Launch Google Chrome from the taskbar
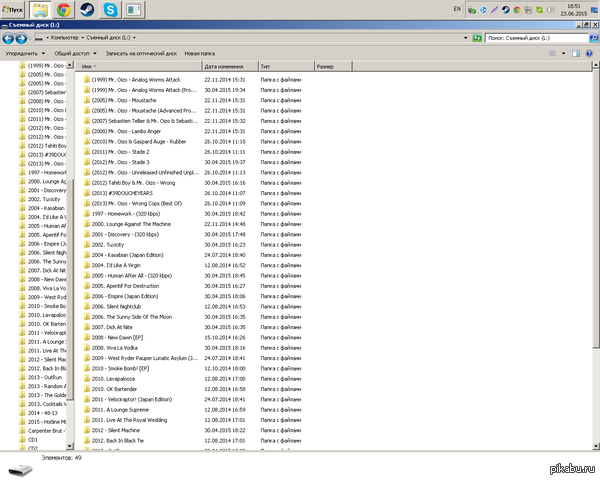Viewport: 600px width, 480px height. coord(64,10)
